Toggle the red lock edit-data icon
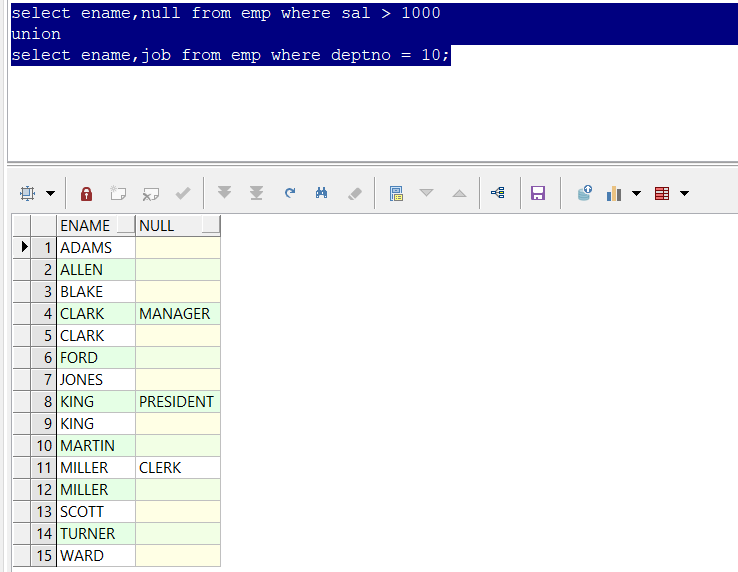The height and width of the screenshot is (572, 738). coord(86,193)
